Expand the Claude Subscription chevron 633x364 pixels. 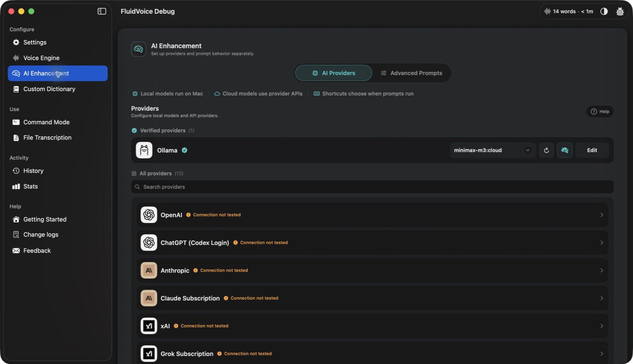pyautogui.click(x=602, y=298)
